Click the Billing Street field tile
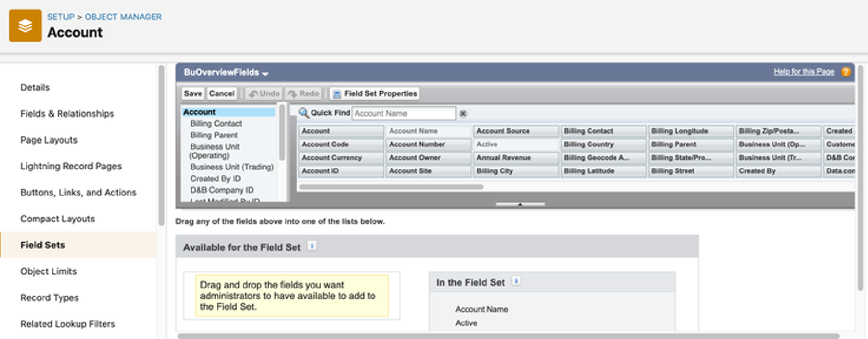This screenshot has width=868, height=339. tap(691, 171)
